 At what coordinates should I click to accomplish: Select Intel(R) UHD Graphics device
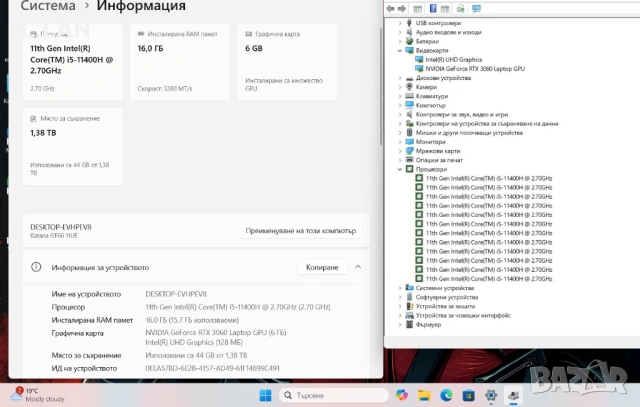tap(453, 60)
